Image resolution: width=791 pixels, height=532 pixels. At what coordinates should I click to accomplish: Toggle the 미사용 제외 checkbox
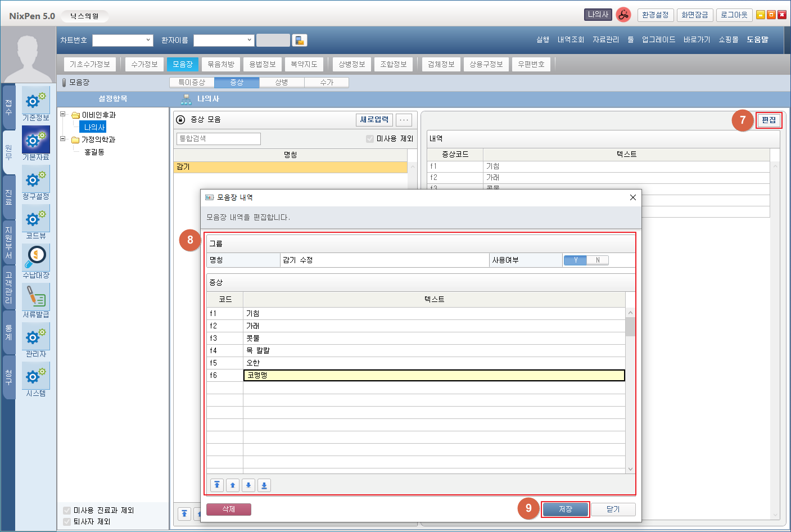tap(370, 139)
